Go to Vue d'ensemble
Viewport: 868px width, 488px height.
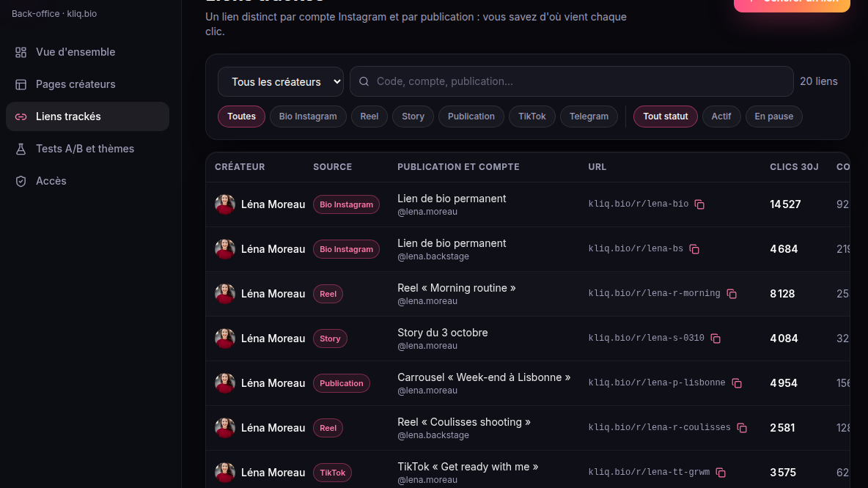click(87, 52)
